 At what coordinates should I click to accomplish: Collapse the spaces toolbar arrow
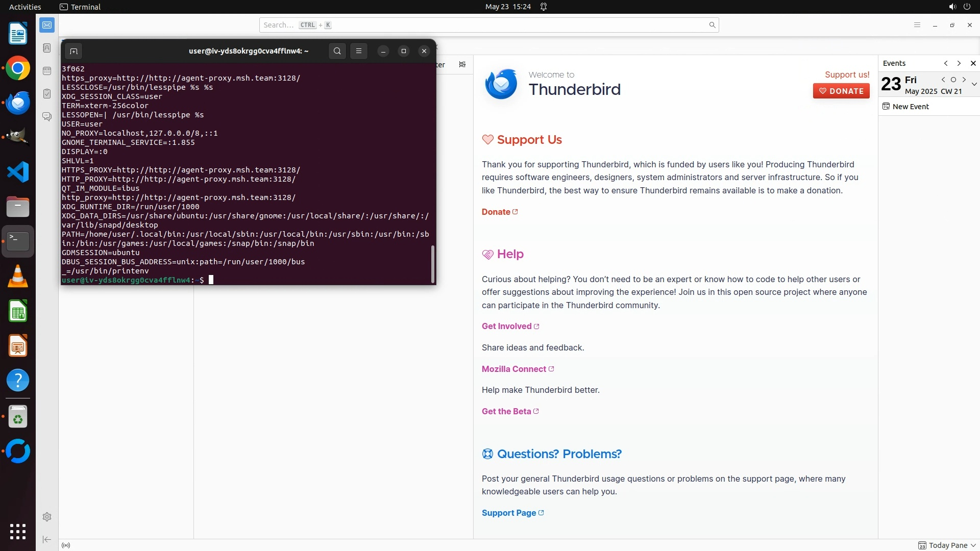tap(47, 539)
